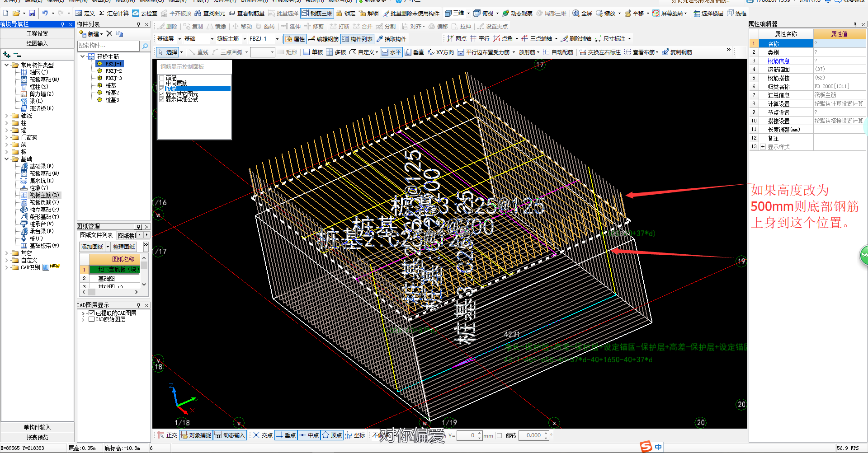Click 编辑钢筋 edit rebar
The width and height of the screenshot is (868, 453).
click(x=323, y=39)
